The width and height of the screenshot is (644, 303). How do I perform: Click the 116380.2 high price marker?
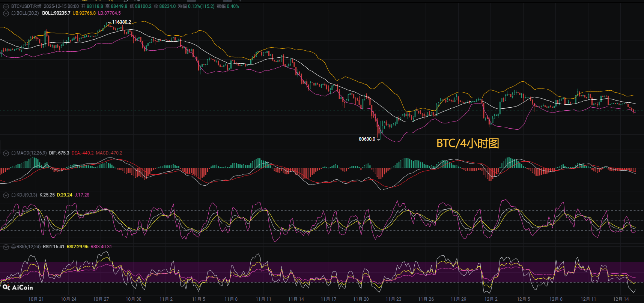121,22
